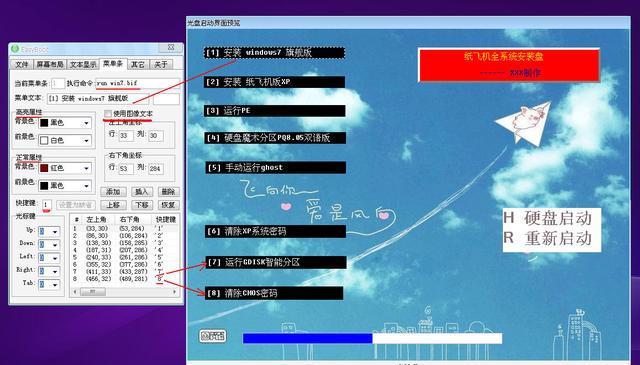The height and width of the screenshot is (365, 640).
Task: Select row 7 in the menu list
Action: point(124,272)
